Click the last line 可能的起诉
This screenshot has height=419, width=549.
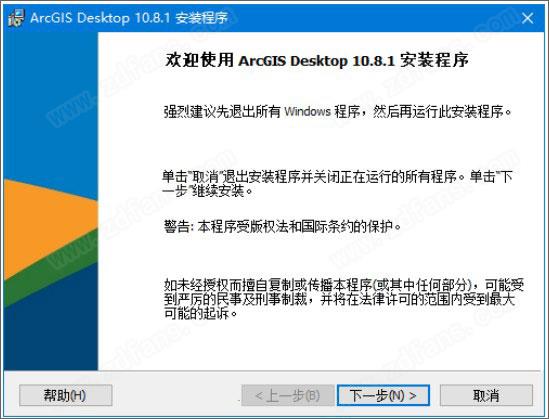[201, 313]
